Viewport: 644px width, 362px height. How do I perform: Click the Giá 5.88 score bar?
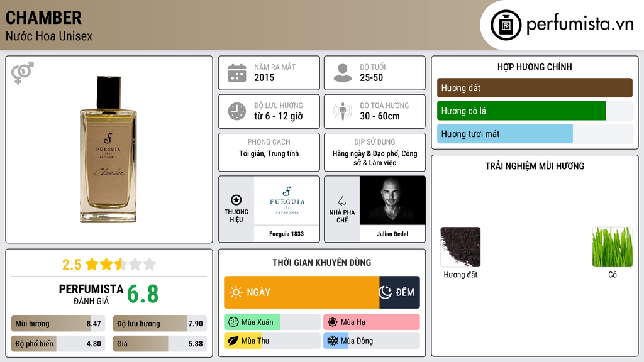pos(160,344)
